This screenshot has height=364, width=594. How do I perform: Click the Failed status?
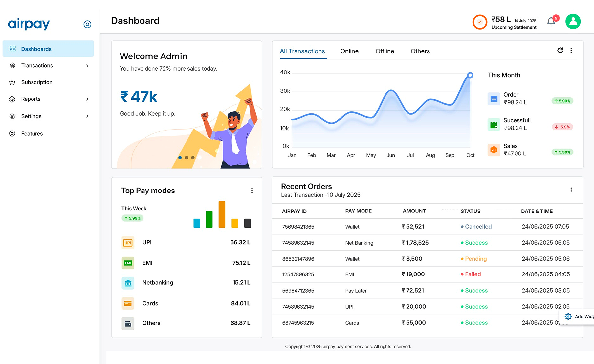pos(471,274)
